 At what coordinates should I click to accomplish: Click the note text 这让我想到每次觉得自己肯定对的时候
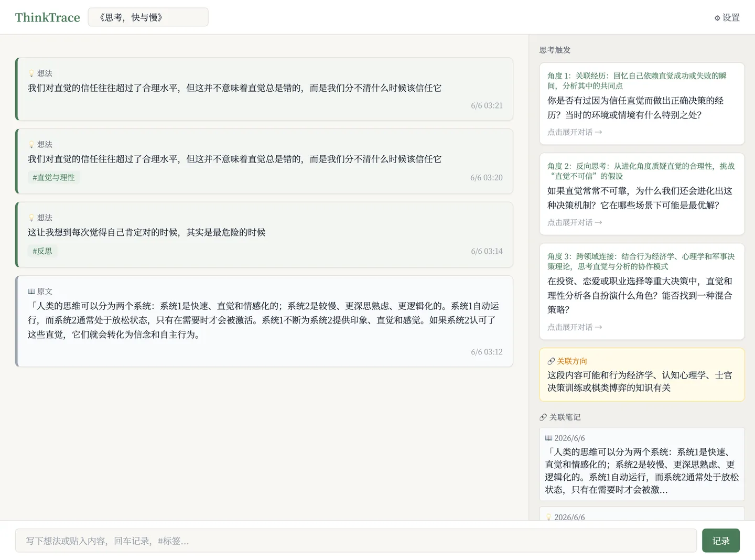click(147, 232)
